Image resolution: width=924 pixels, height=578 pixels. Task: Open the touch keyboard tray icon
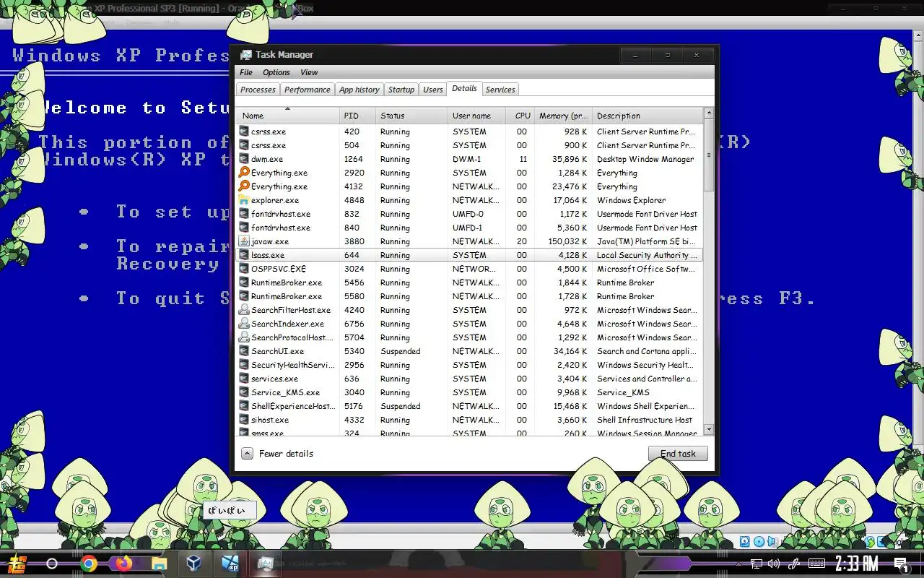point(816,564)
